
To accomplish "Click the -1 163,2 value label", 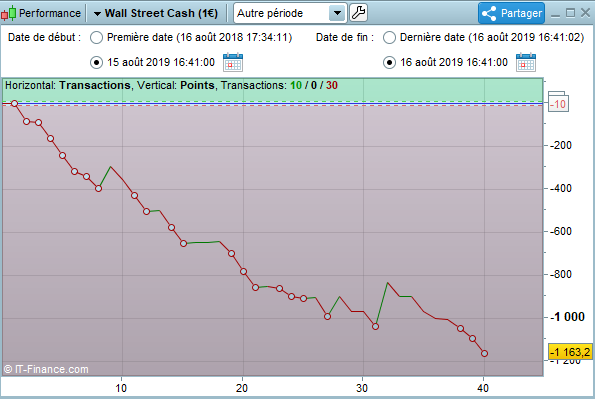I will click(570, 352).
